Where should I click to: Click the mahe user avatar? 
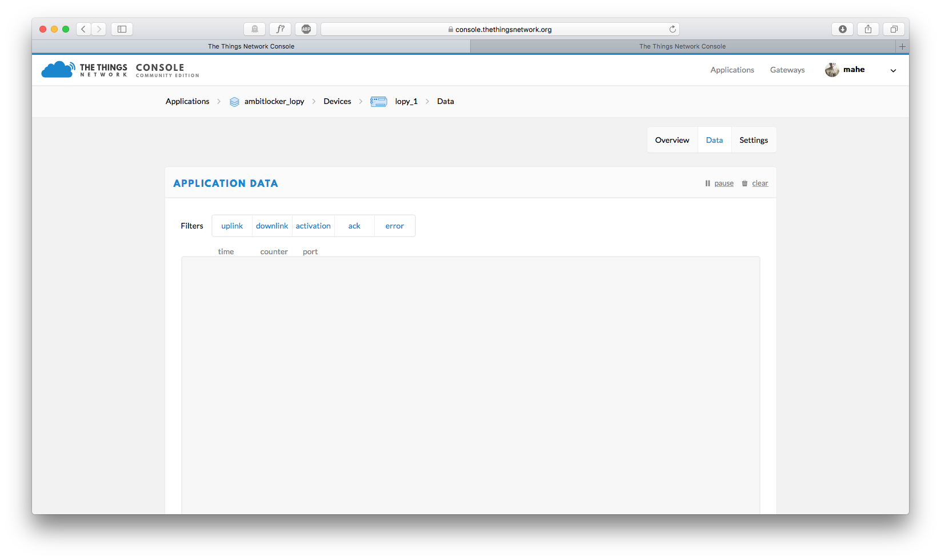(832, 70)
